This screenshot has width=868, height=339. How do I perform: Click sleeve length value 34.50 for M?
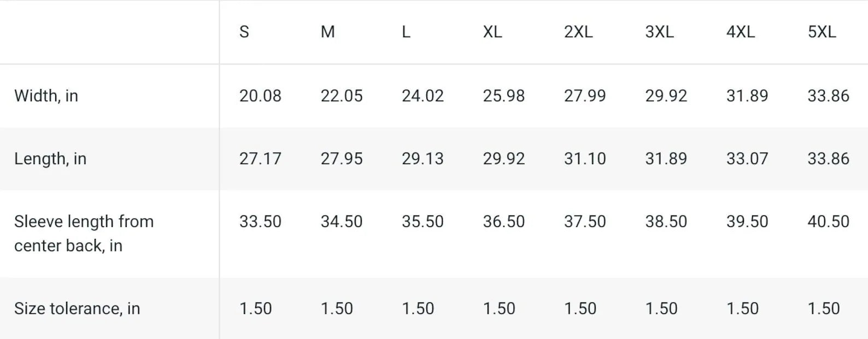(342, 221)
